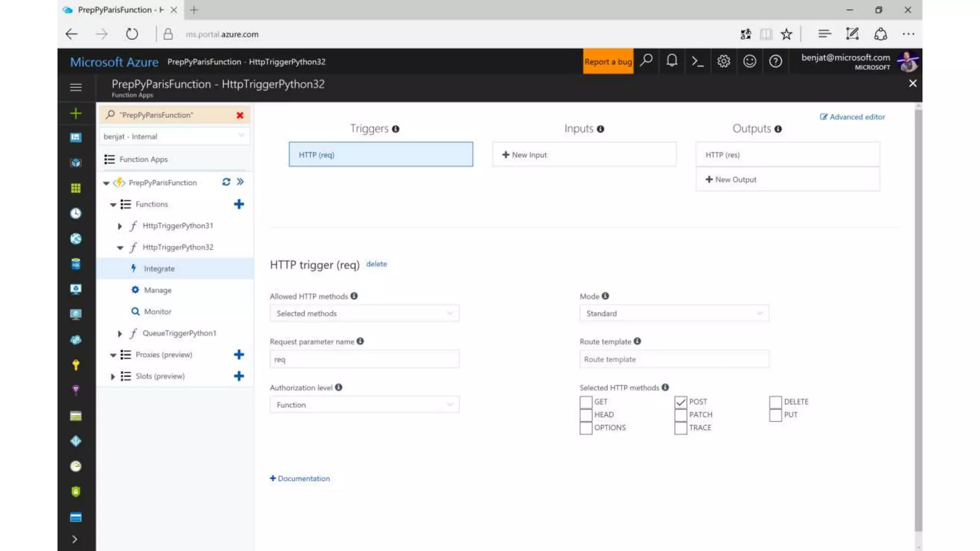
Task: Refresh the PrepPyParisFunction app
Action: [x=226, y=182]
